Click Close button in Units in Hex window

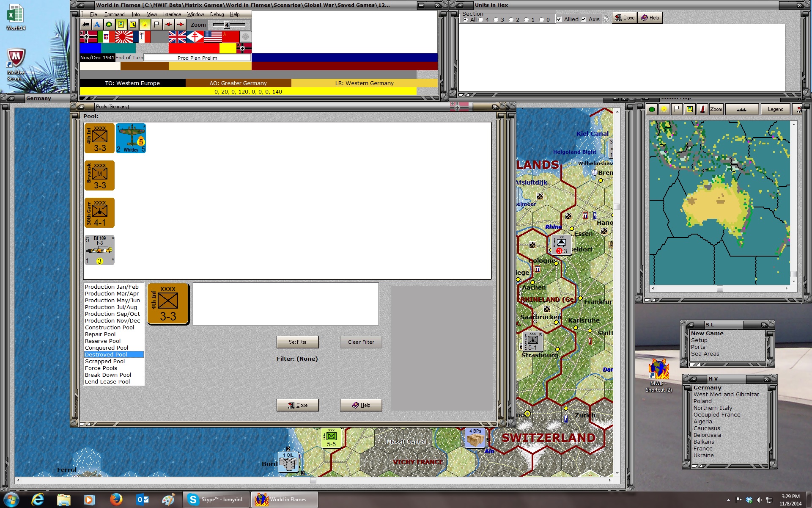625,18
